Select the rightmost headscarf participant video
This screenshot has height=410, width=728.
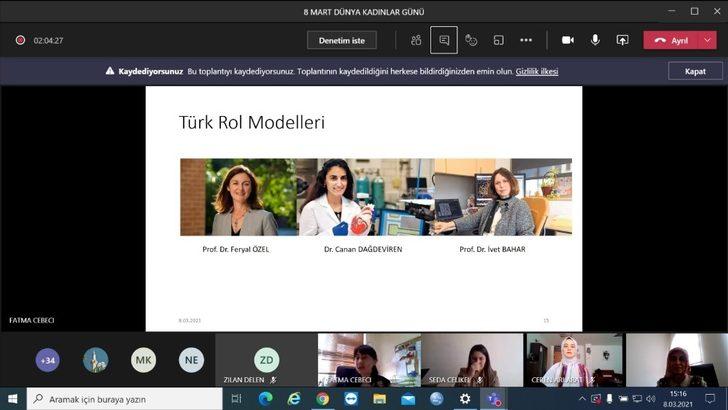tap(677, 360)
